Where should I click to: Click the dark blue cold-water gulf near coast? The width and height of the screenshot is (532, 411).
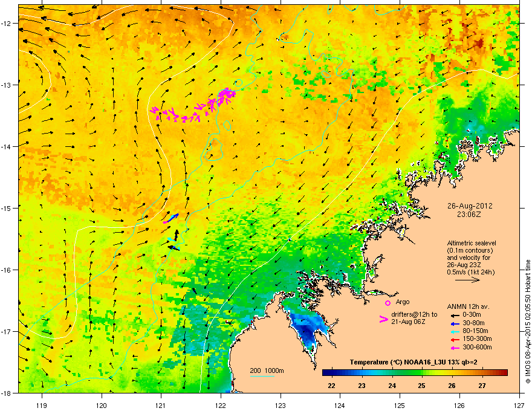[x=306, y=331]
